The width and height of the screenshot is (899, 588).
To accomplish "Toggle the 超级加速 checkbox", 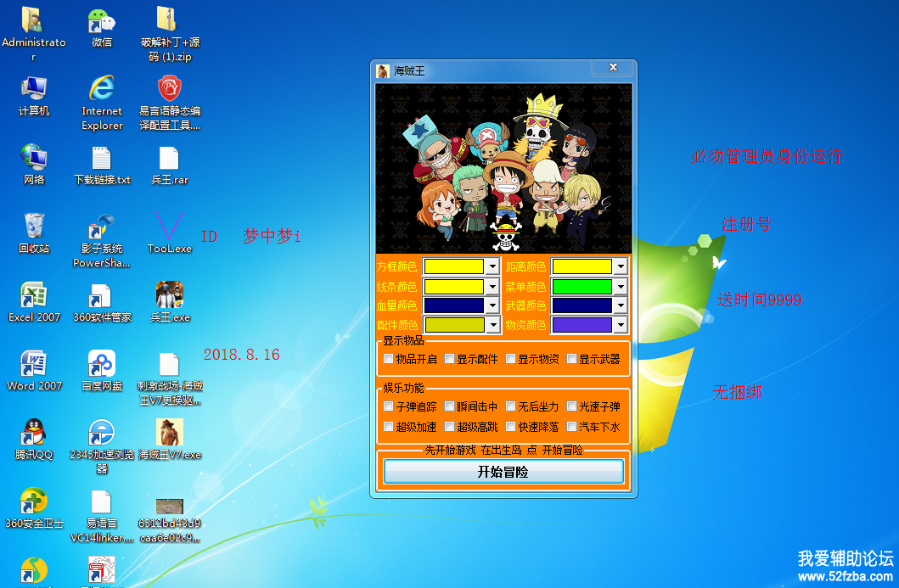I will 388,427.
